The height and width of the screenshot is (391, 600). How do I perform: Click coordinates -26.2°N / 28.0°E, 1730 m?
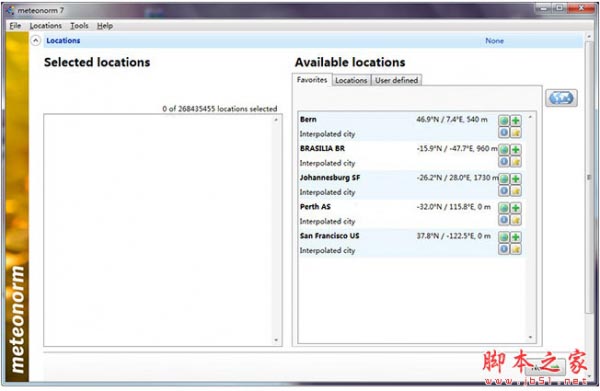pos(457,178)
